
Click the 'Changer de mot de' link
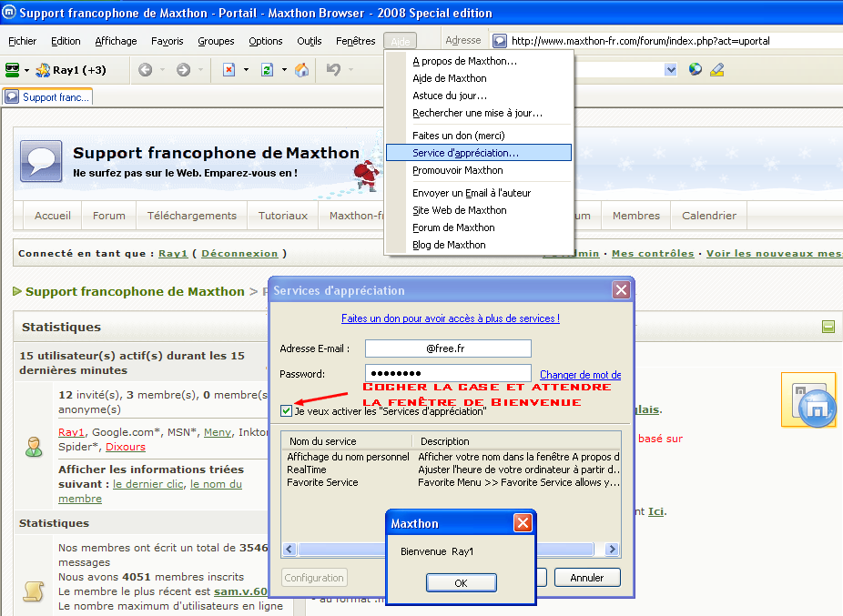[580, 375]
